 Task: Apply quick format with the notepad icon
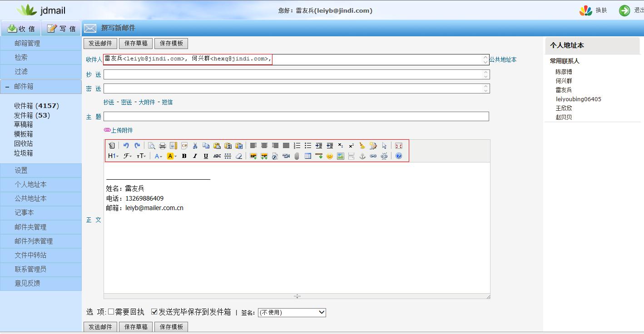[373, 146]
